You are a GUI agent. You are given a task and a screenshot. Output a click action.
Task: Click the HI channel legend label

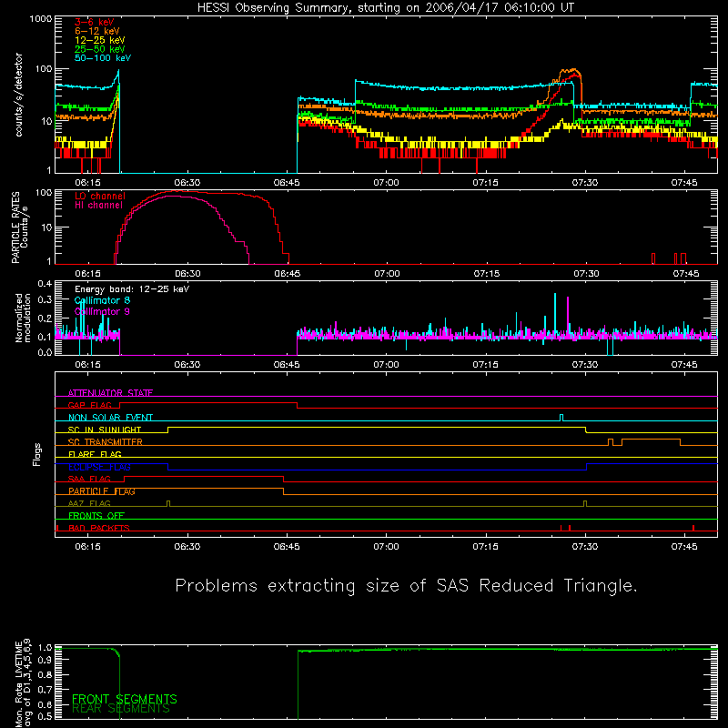pos(99,206)
